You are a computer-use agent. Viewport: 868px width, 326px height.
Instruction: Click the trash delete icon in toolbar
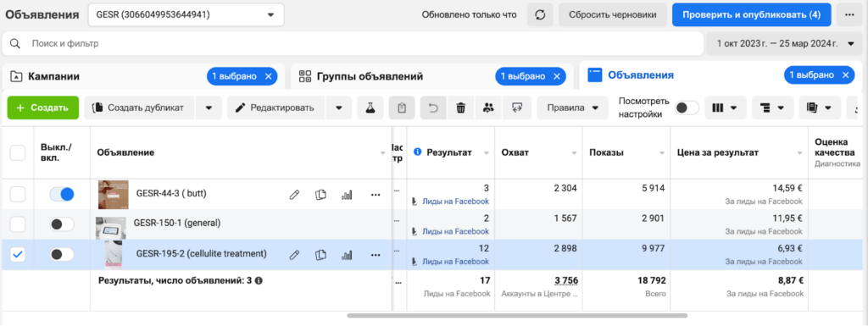point(460,108)
